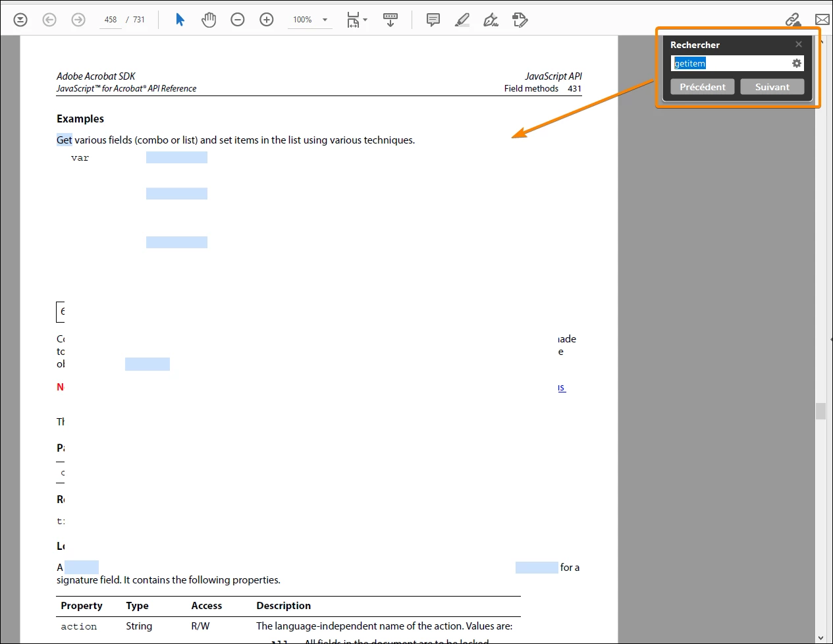The width and height of the screenshot is (833, 644).
Task: Click the highlighted word 'Get'
Action: (65, 140)
